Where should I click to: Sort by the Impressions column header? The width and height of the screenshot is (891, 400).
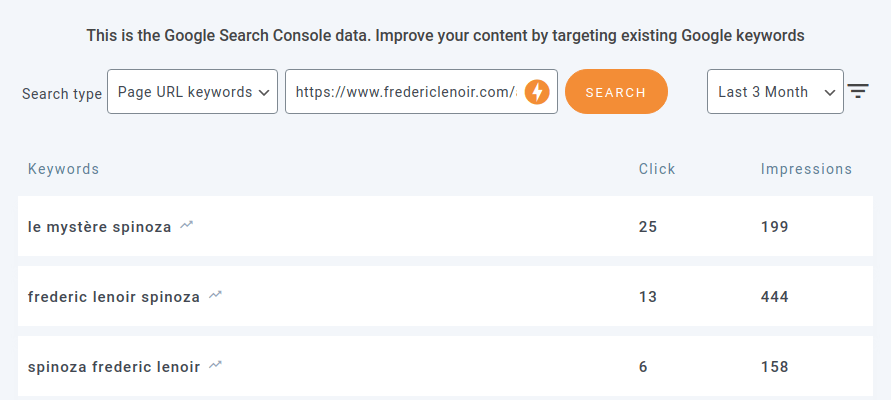coord(806,169)
